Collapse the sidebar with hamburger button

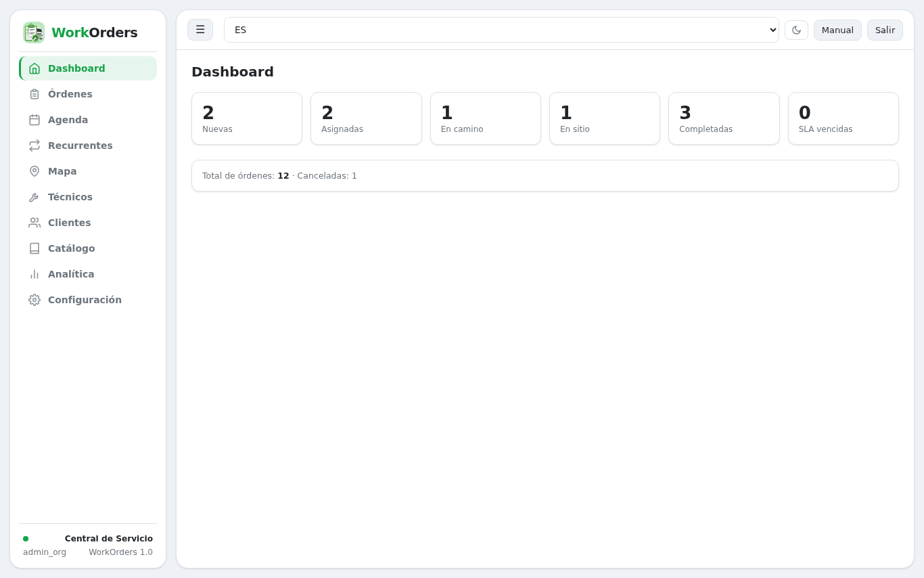pyautogui.click(x=200, y=30)
